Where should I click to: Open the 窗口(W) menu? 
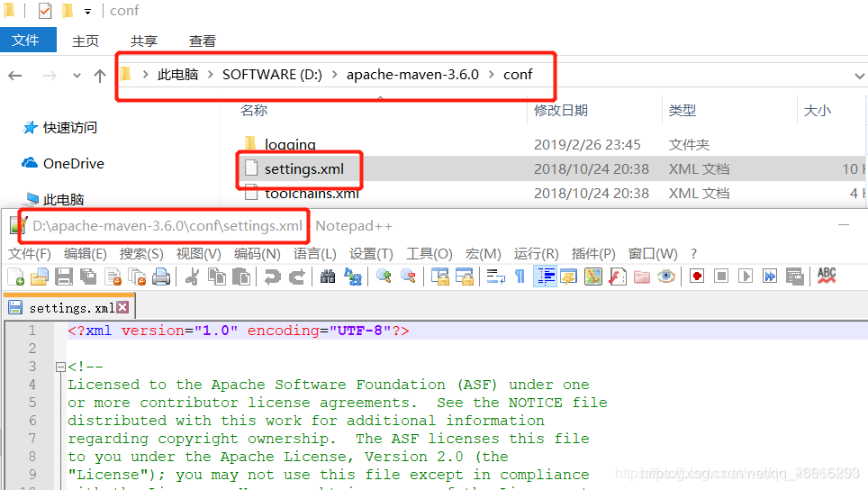point(653,254)
